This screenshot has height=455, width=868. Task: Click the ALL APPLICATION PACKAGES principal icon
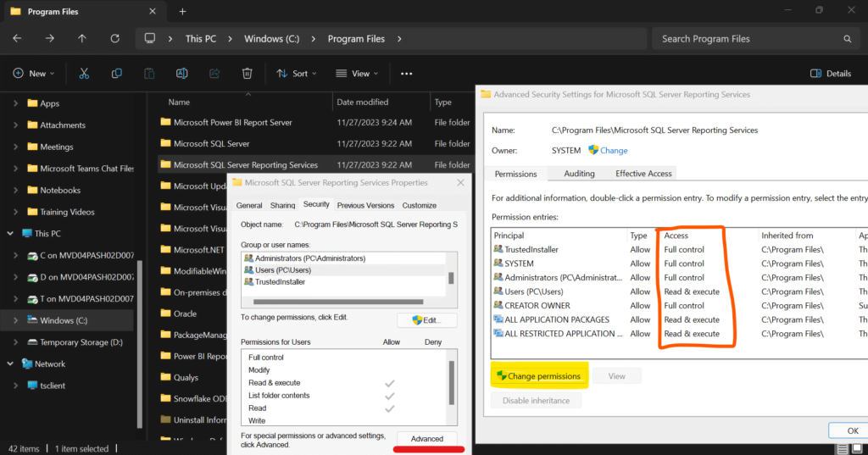(498, 319)
